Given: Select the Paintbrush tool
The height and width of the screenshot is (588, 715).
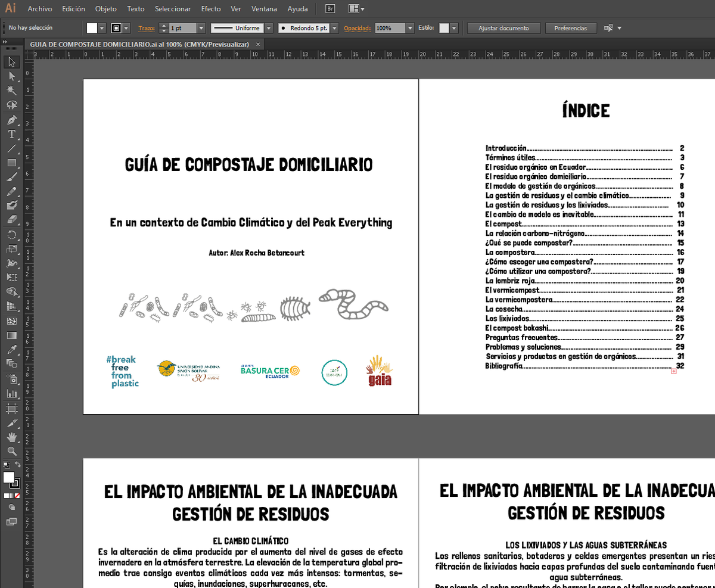Looking at the screenshot, I should coord(11,177).
